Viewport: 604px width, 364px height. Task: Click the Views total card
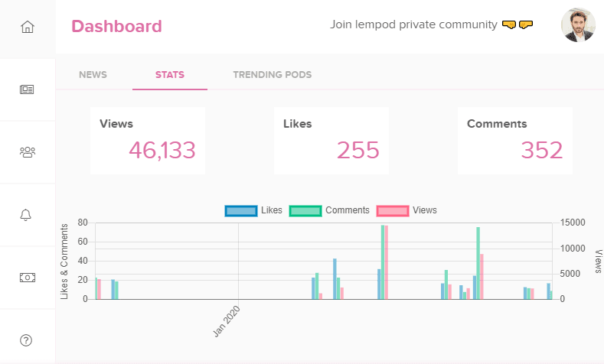tap(148, 141)
